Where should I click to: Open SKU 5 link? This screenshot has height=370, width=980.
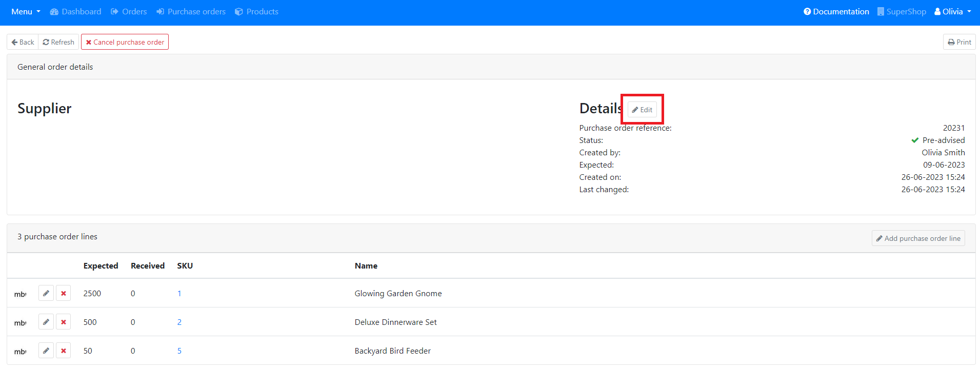(179, 351)
